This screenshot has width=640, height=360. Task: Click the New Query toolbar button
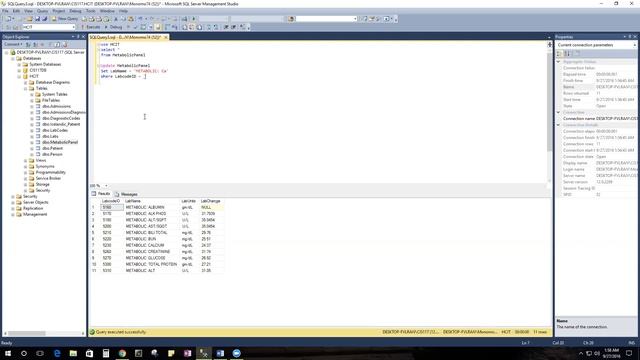click(x=64, y=19)
